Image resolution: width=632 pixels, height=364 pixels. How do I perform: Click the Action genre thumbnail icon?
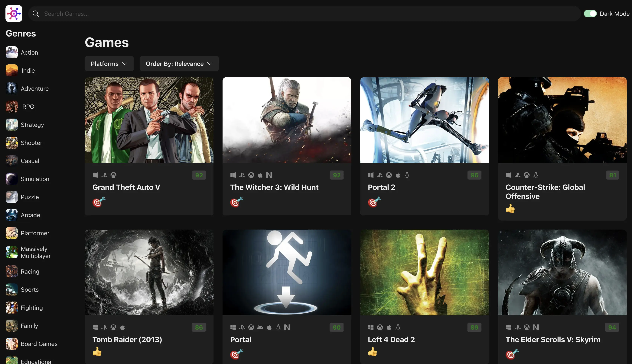point(11,52)
